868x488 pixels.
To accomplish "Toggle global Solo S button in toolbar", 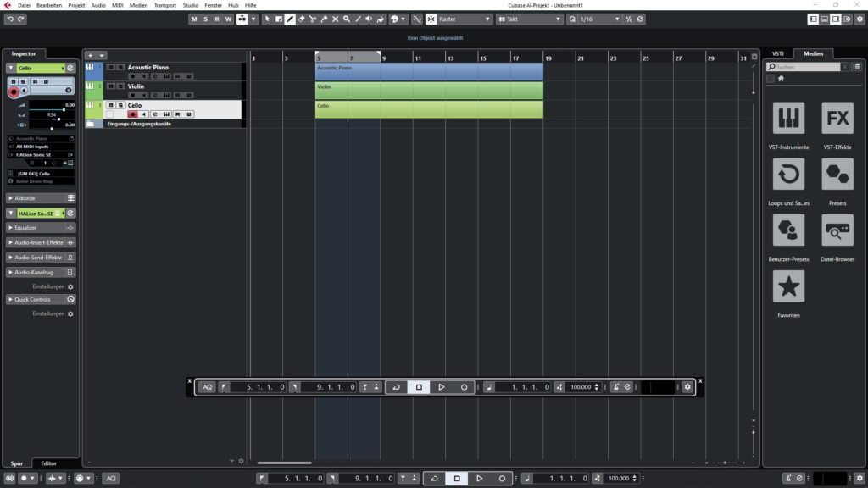I will click(205, 19).
